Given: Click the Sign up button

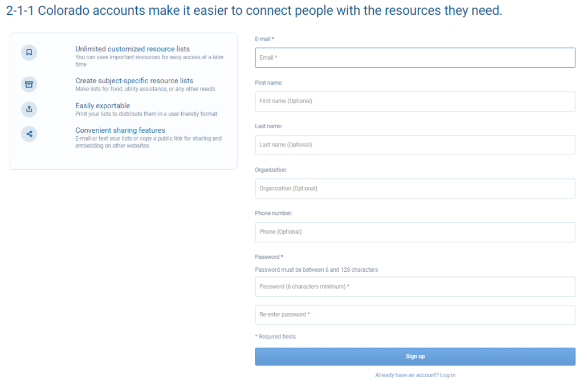Looking at the screenshot, I should point(415,357).
